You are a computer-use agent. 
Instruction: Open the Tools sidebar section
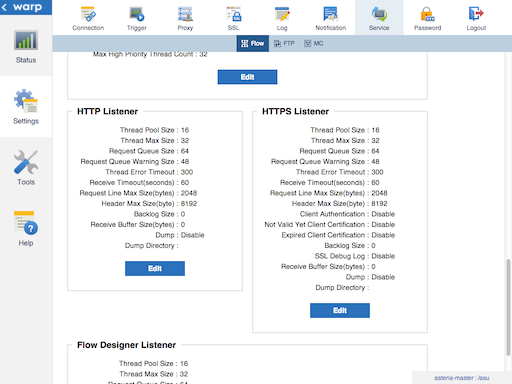[26, 168]
